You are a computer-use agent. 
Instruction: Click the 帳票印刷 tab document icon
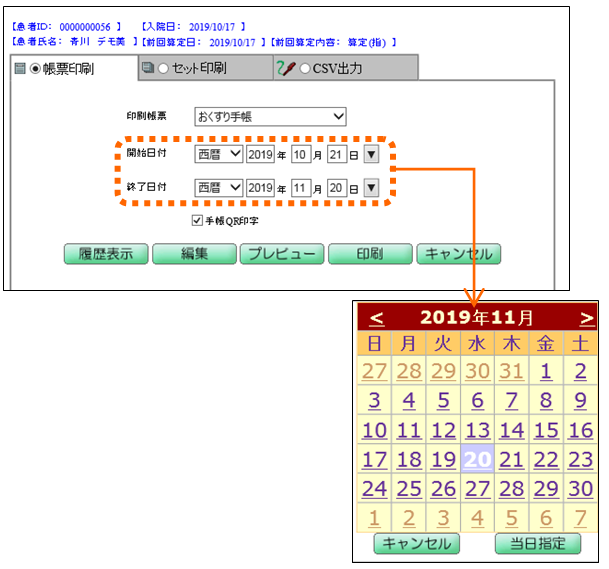(19, 69)
